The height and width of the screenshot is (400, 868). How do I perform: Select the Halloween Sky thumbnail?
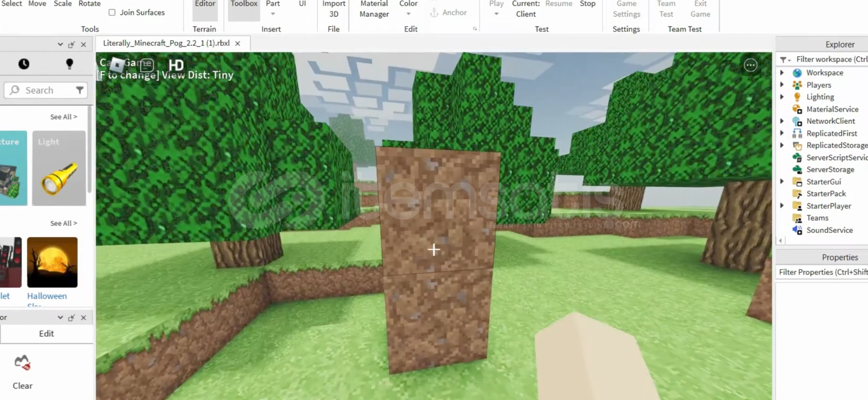point(52,262)
